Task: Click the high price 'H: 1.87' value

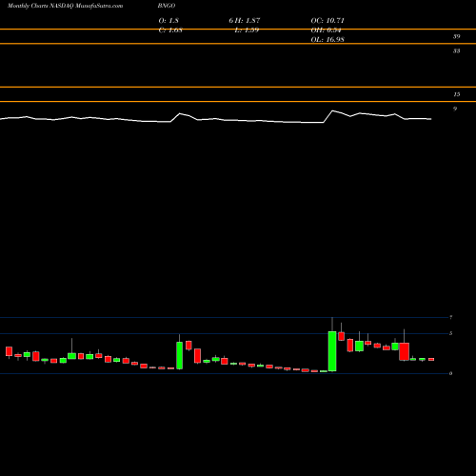Action: click(248, 21)
